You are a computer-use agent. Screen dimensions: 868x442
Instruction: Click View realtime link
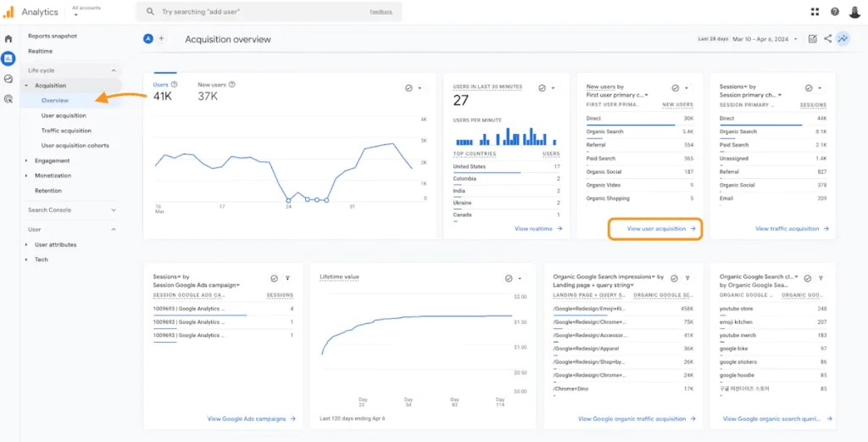click(538, 229)
